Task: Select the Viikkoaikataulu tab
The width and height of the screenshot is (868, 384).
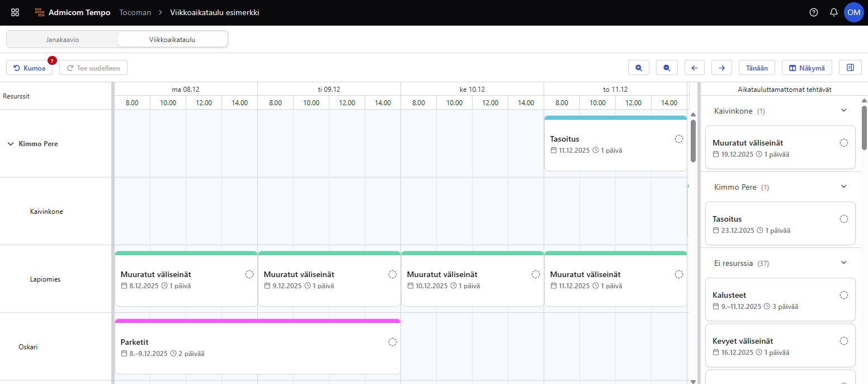Action: tap(172, 40)
